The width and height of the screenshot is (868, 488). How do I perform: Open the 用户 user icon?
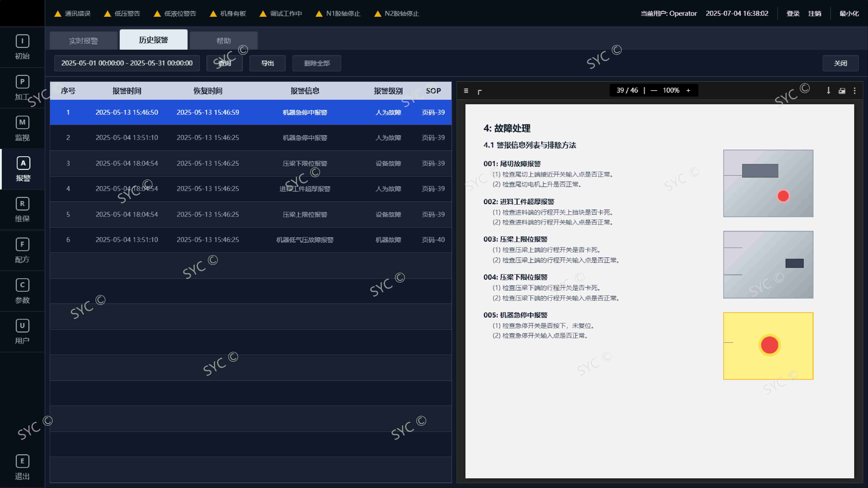[22, 326]
